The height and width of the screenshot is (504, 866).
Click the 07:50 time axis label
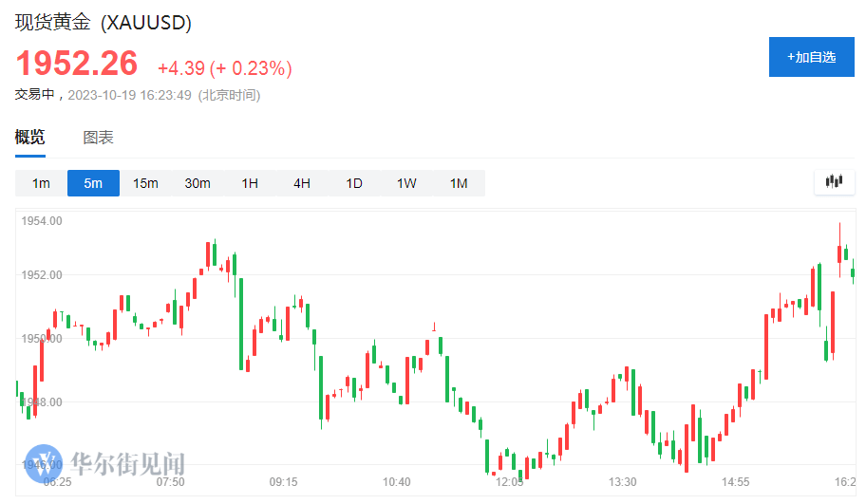pos(170,482)
